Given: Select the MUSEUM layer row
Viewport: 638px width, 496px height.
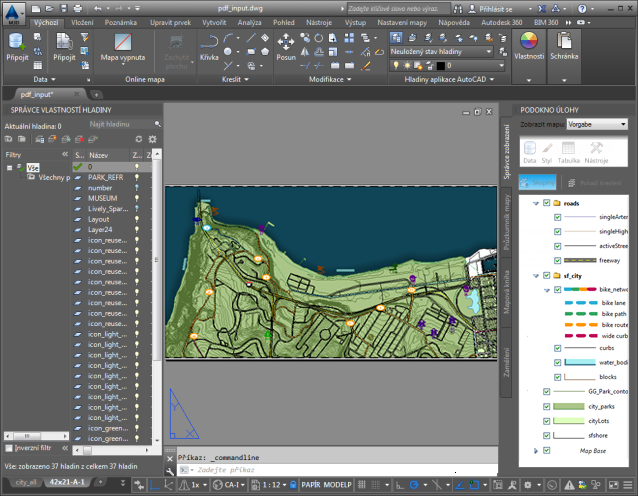Looking at the screenshot, I should (103, 198).
